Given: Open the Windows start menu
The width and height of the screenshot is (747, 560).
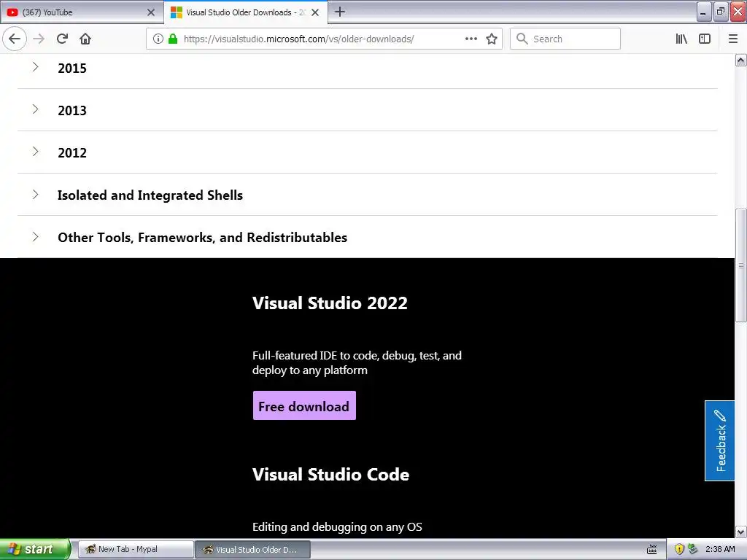Looking at the screenshot, I should 35,549.
